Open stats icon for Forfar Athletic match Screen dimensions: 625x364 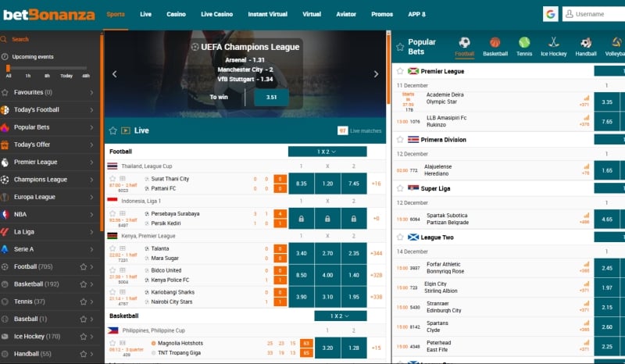[x=587, y=264]
